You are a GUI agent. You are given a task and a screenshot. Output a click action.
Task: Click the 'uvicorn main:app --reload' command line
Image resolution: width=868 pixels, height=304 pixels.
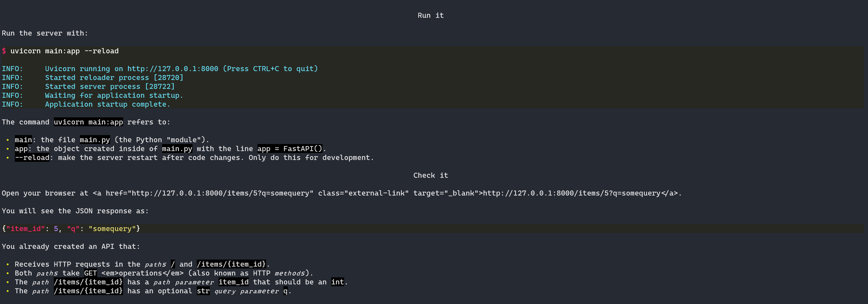tap(64, 51)
